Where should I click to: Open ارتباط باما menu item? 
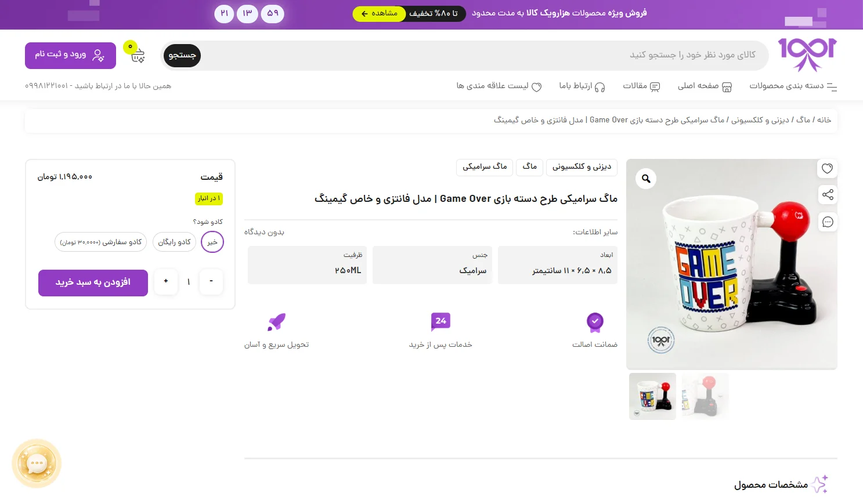point(582,86)
